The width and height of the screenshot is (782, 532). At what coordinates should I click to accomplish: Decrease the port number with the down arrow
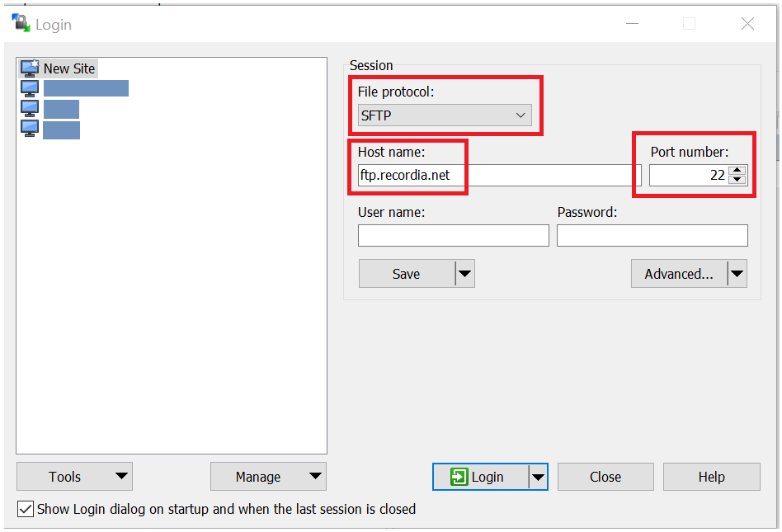pyautogui.click(x=737, y=180)
